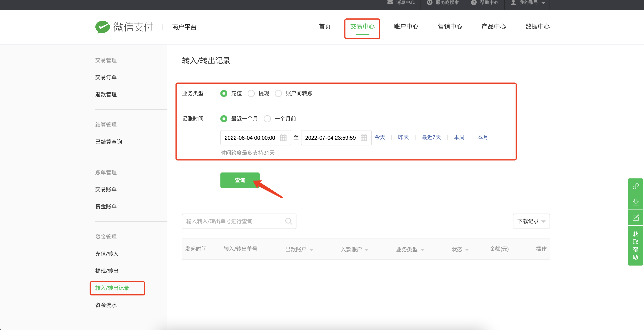Open 账户中心 tab
The height and width of the screenshot is (330, 644).
[x=406, y=26]
